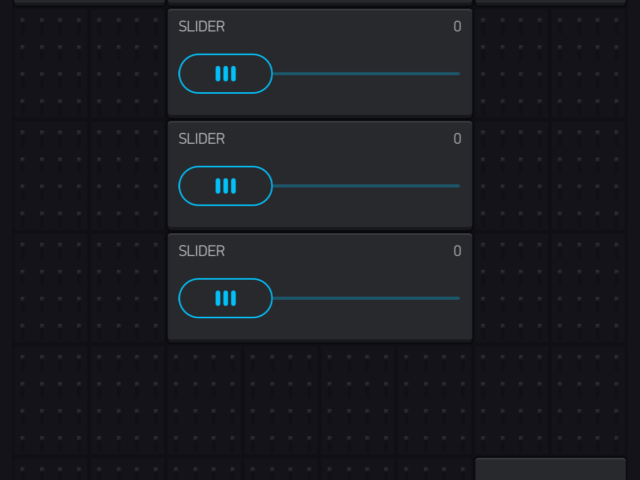Click the middle slider's grip handle

(x=225, y=186)
